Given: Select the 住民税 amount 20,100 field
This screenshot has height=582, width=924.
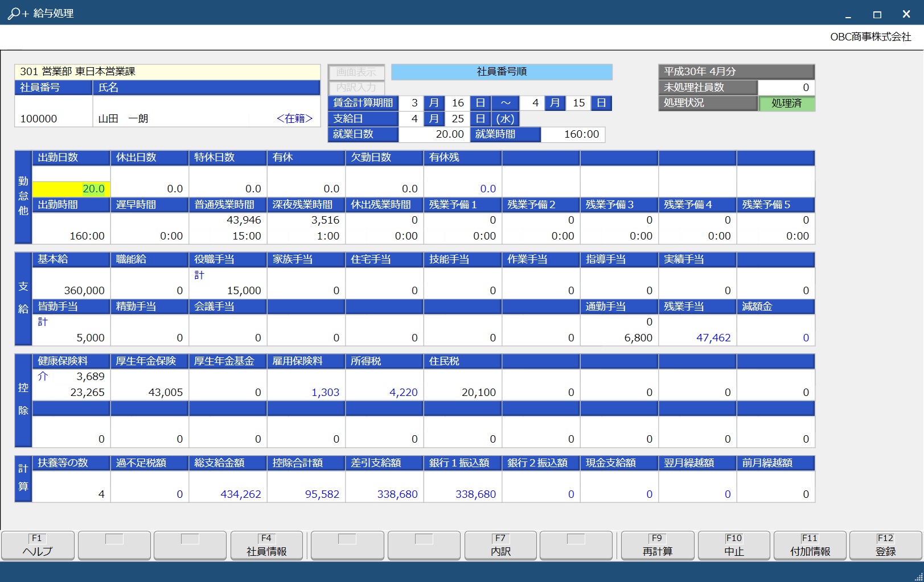Looking at the screenshot, I should click(x=462, y=392).
